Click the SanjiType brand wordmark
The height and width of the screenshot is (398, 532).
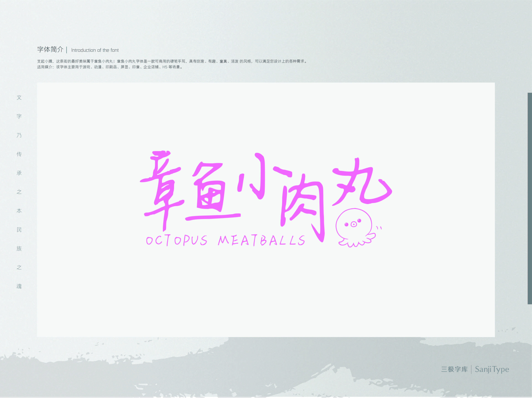(x=492, y=369)
